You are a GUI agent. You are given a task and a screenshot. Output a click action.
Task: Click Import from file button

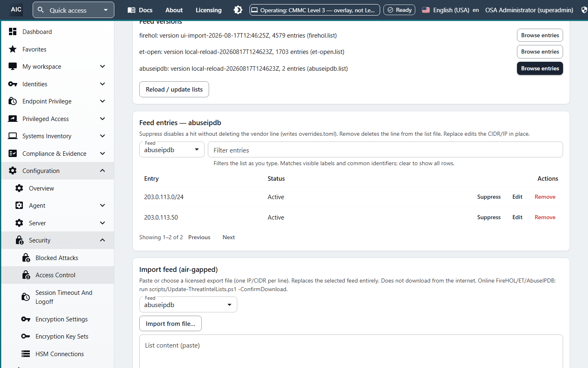point(170,323)
